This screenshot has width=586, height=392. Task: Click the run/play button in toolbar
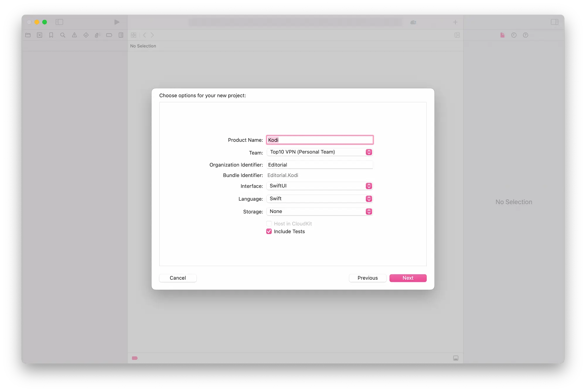pyautogui.click(x=115, y=22)
